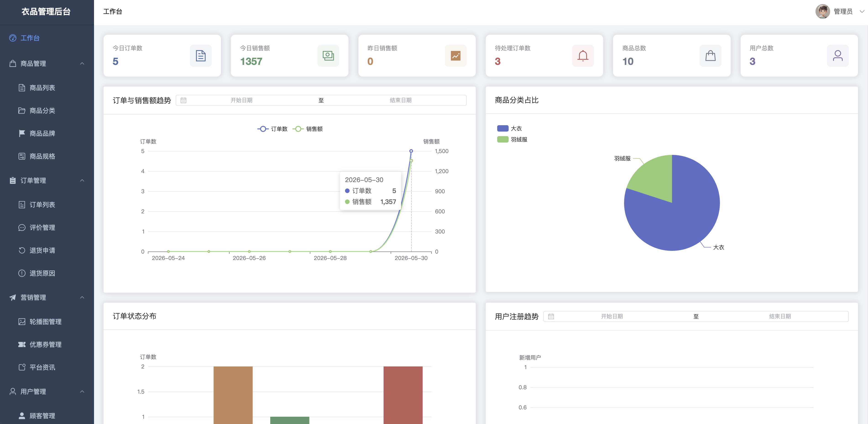This screenshot has width=868, height=424.
Task: Open the 管理员 account dropdown arrow
Action: [862, 11]
